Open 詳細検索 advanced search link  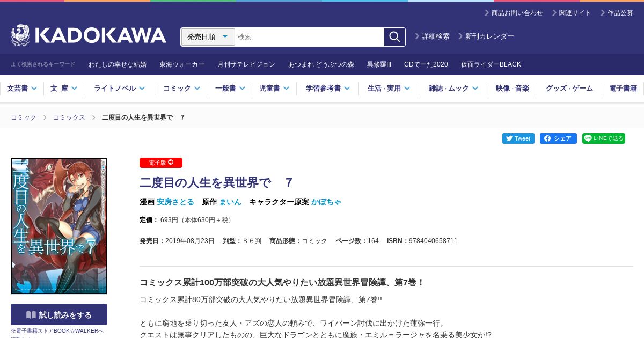[x=433, y=36]
